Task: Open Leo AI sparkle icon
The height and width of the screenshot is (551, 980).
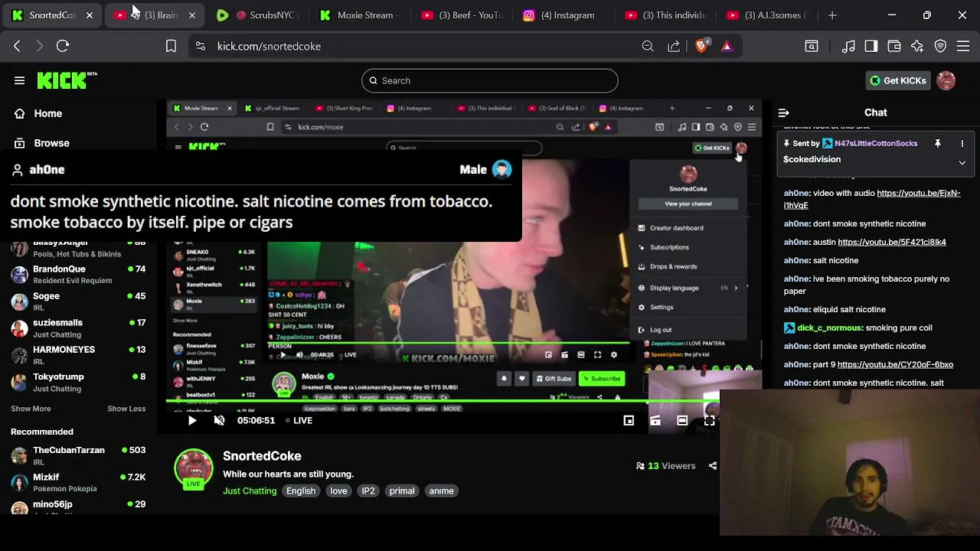Action: point(917,46)
